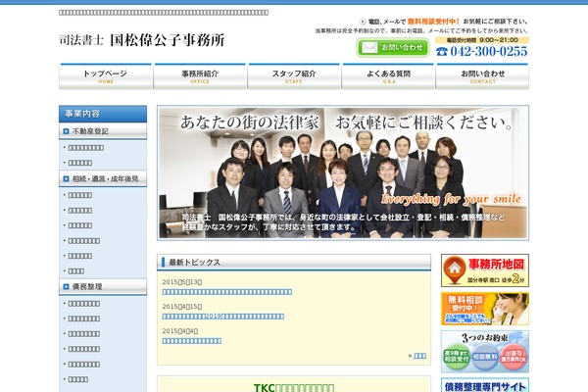Click the 無料相談受付中! orange text in header
This screenshot has width=588, height=392.
pyautogui.click(x=433, y=22)
